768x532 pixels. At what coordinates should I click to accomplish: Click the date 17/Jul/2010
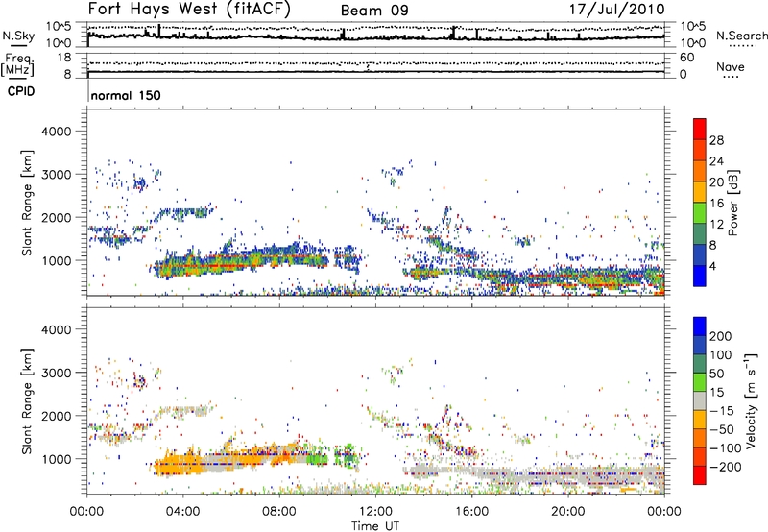pyautogui.click(x=616, y=9)
